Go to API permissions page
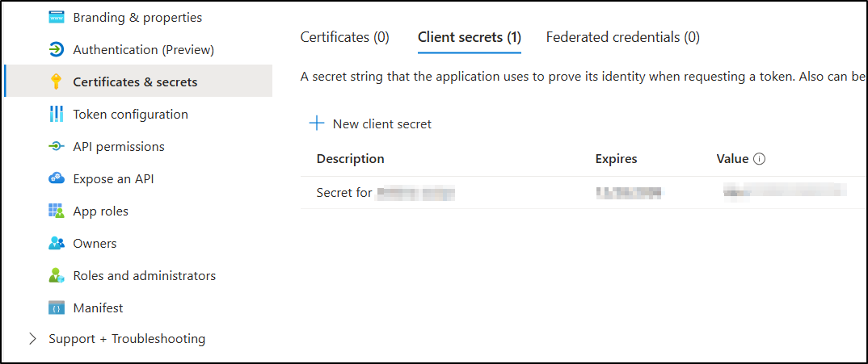Image resolution: width=868 pixels, height=364 pixels. tap(118, 147)
